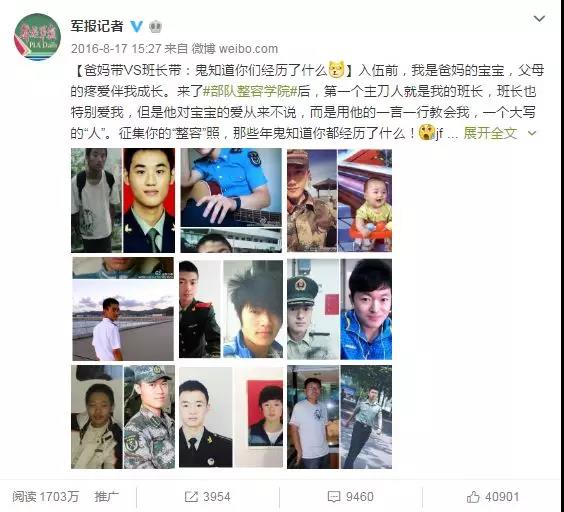Open the red background ID photo thumbnail
Screen dimensions: 564x512
(x=265, y=413)
